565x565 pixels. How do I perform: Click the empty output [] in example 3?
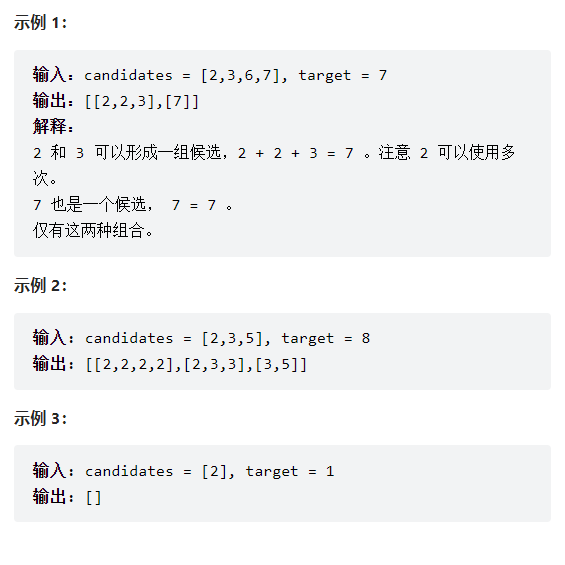click(93, 498)
